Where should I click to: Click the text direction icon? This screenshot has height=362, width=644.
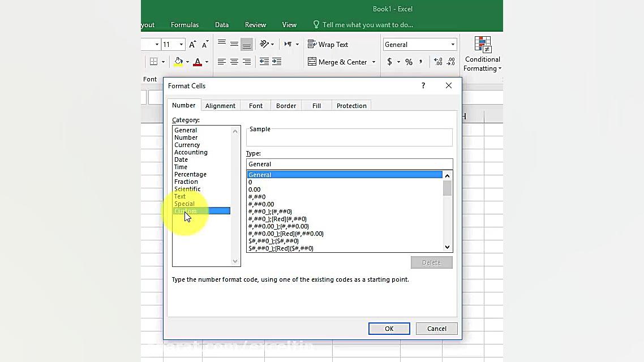pyautogui.click(x=288, y=44)
